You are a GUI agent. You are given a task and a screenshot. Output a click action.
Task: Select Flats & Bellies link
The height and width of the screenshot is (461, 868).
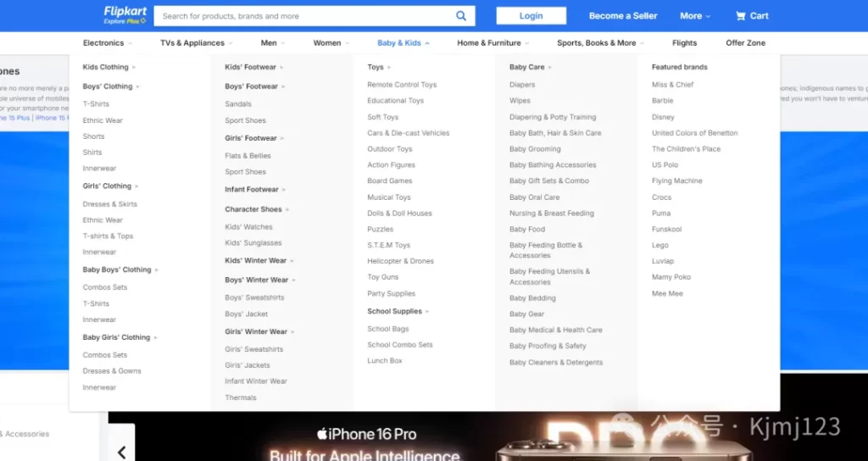[248, 156]
